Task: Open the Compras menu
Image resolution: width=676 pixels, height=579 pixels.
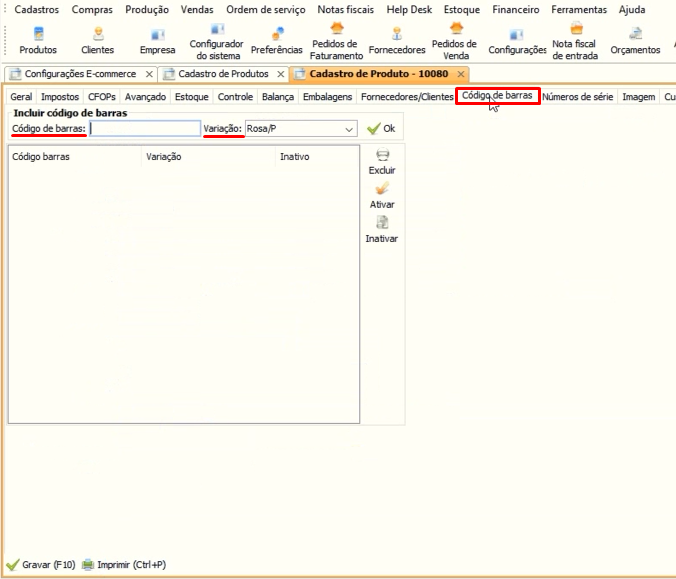Action: click(92, 9)
